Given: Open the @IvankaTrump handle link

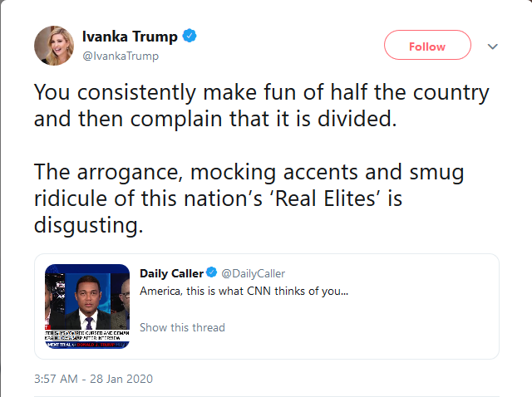Looking at the screenshot, I should [120, 56].
